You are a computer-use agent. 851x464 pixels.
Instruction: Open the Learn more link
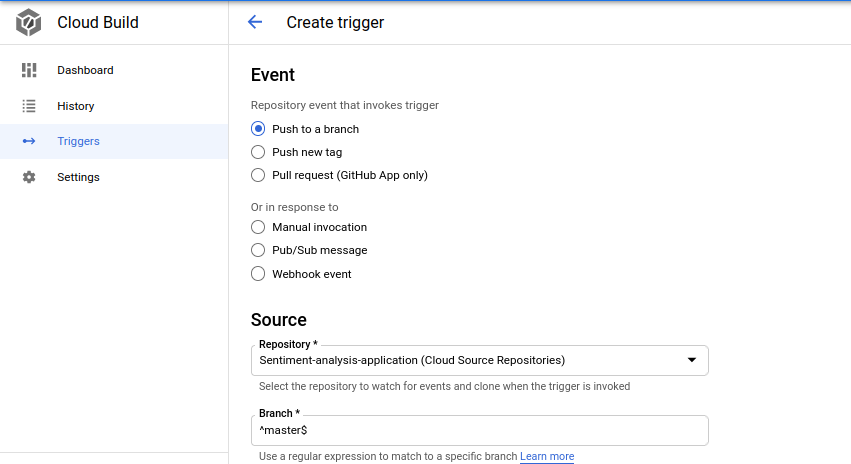[547, 456]
